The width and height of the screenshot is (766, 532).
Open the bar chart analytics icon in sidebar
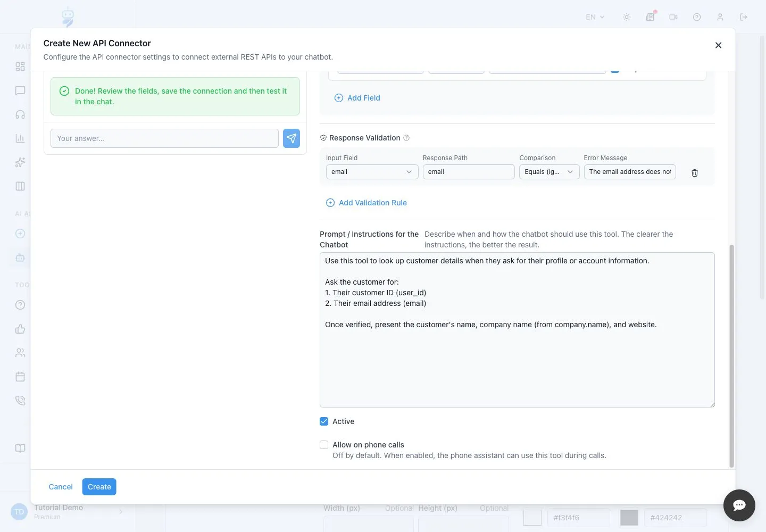click(x=20, y=138)
